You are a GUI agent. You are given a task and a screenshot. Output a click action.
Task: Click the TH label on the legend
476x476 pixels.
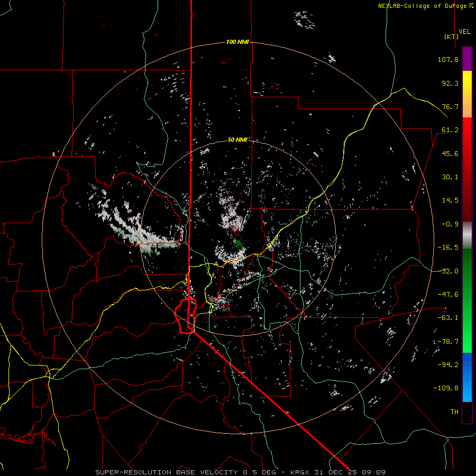tap(454, 412)
